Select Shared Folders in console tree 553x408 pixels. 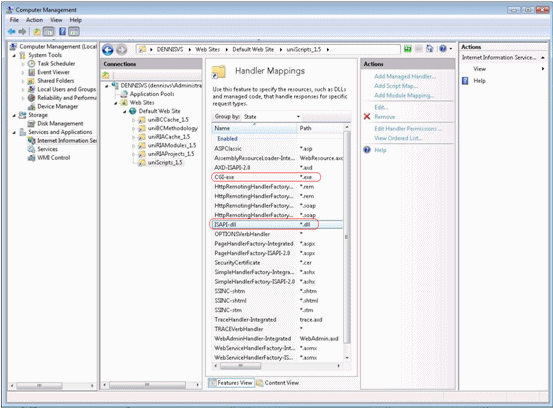point(56,80)
